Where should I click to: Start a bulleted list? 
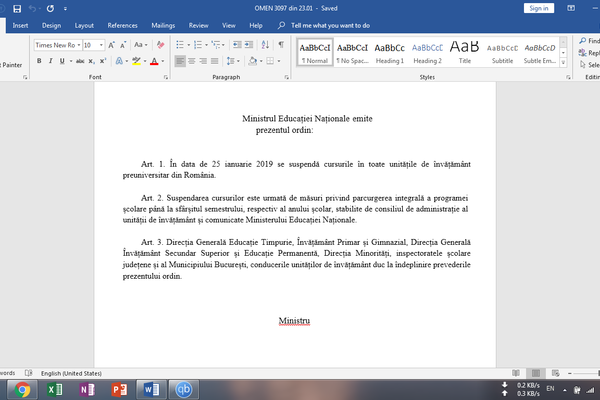pos(180,45)
